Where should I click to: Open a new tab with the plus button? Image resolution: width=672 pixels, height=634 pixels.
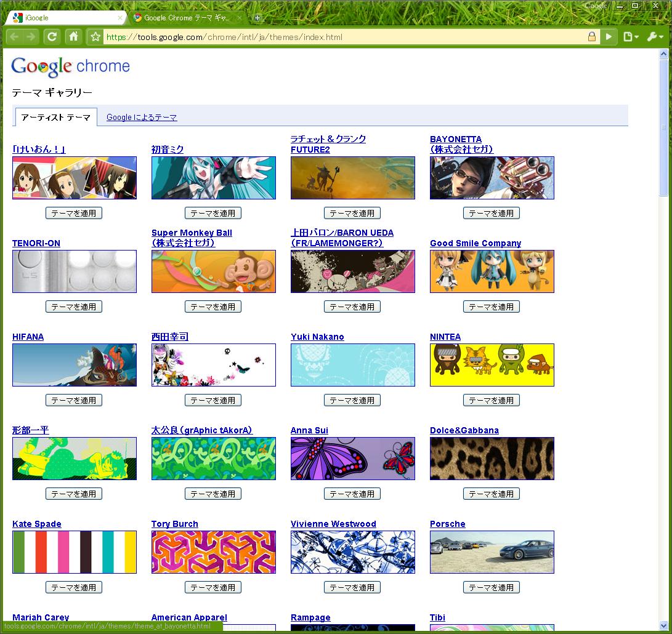click(x=257, y=18)
